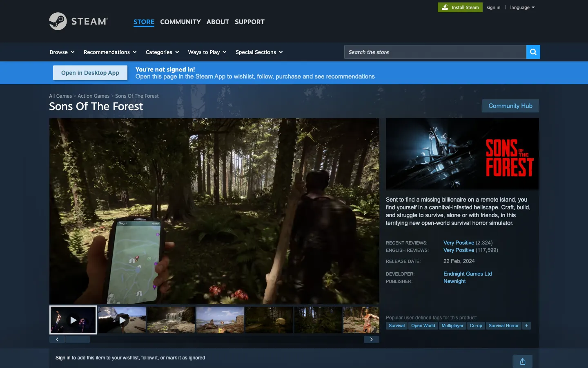The height and width of the screenshot is (368, 588).
Task: Click the game description paragraph
Action: pyautogui.click(x=458, y=211)
